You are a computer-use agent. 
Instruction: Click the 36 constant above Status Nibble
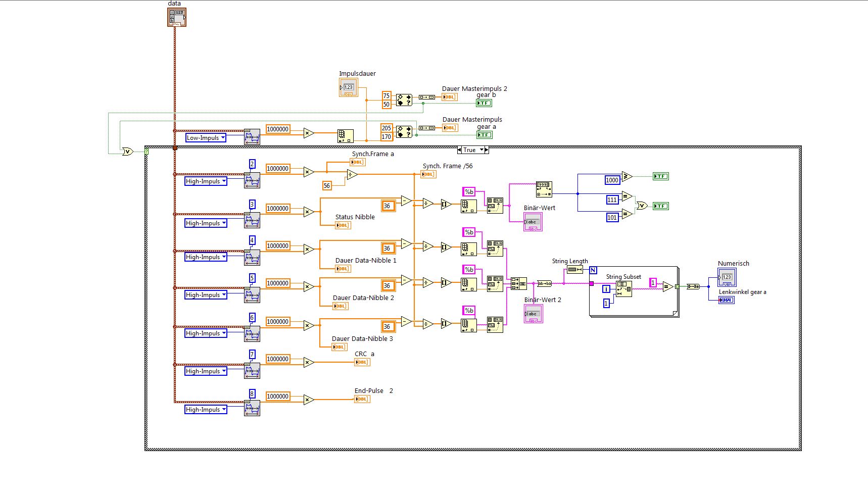388,206
